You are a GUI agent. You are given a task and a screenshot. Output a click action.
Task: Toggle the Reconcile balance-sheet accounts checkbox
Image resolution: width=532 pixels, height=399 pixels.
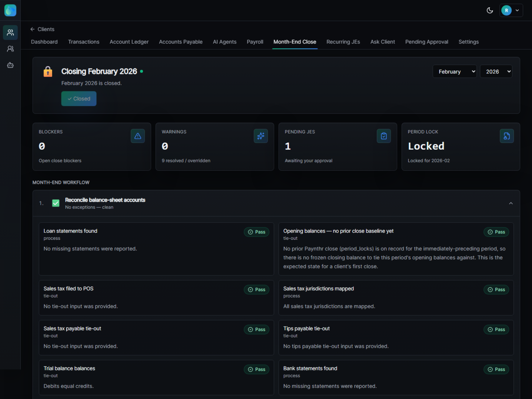point(56,203)
